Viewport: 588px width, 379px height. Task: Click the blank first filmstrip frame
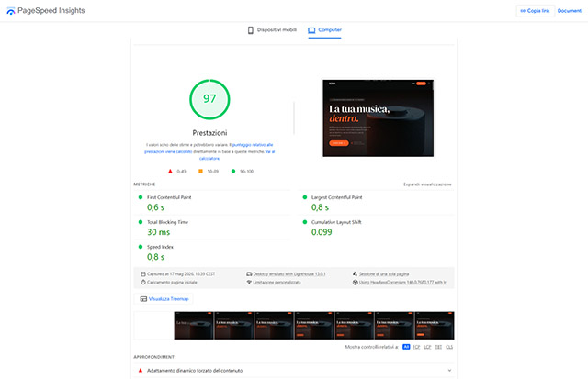pyautogui.click(x=153, y=326)
